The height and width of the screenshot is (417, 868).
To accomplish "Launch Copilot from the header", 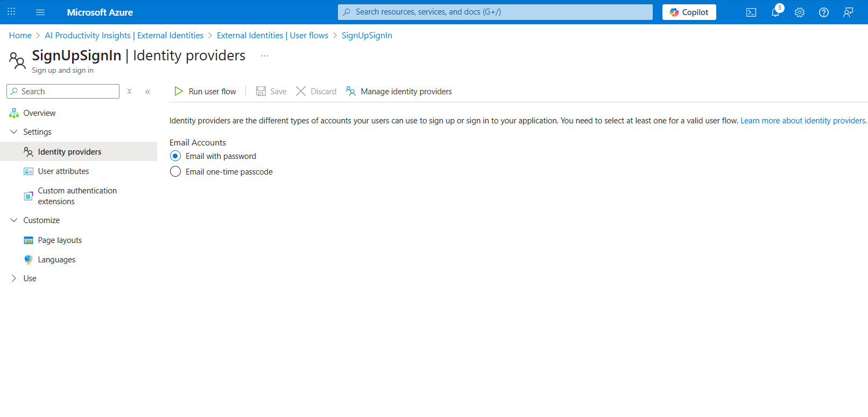I will (689, 12).
